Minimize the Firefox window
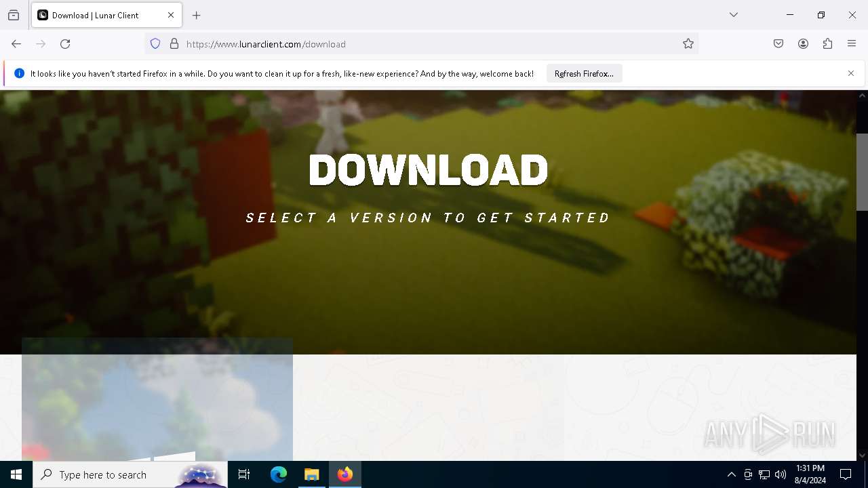Image resolution: width=868 pixels, height=488 pixels. 790,15
